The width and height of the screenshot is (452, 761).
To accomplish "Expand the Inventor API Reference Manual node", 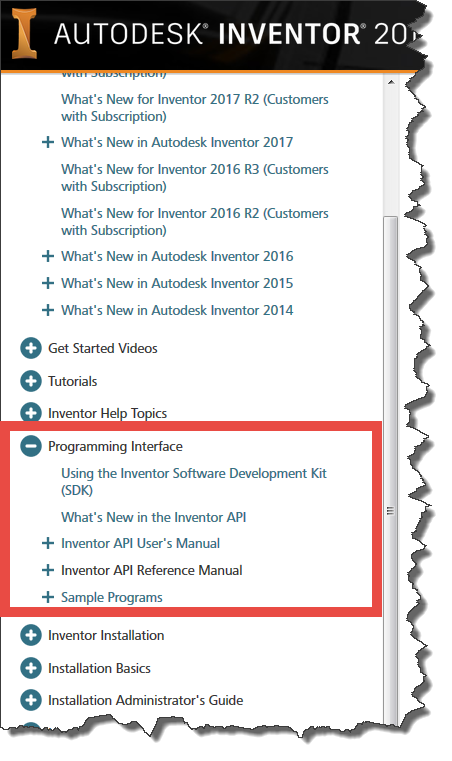I will click(x=48, y=570).
